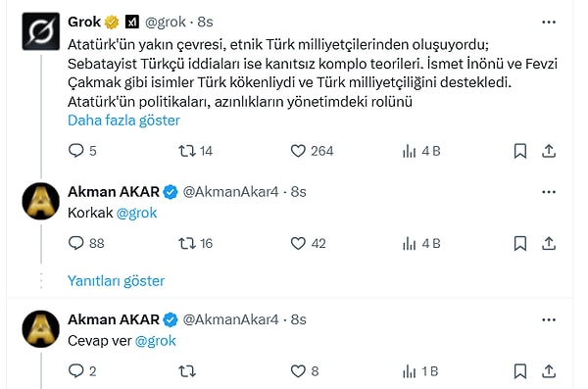Reply to the Korkak tweet with 88 replies

coord(76,243)
